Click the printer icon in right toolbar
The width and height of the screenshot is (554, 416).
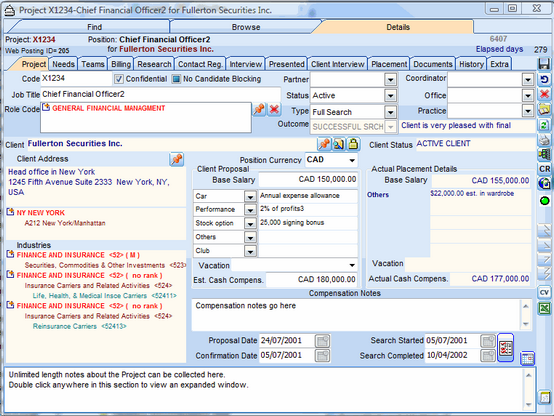click(x=544, y=140)
